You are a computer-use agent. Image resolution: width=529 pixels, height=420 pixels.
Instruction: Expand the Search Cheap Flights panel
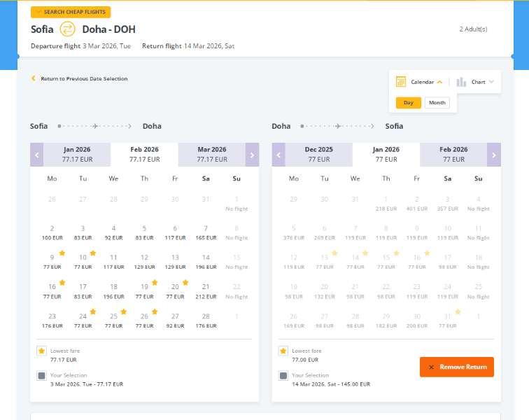[71, 12]
